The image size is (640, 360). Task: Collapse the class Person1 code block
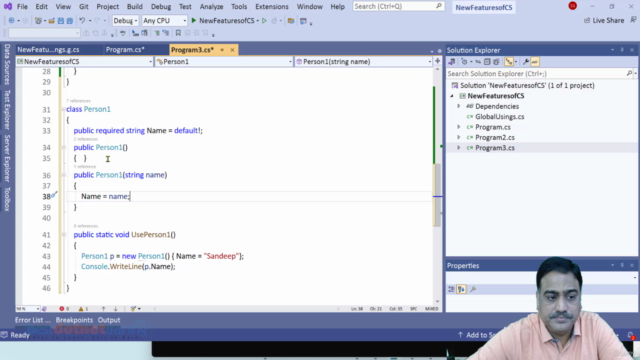click(64, 109)
